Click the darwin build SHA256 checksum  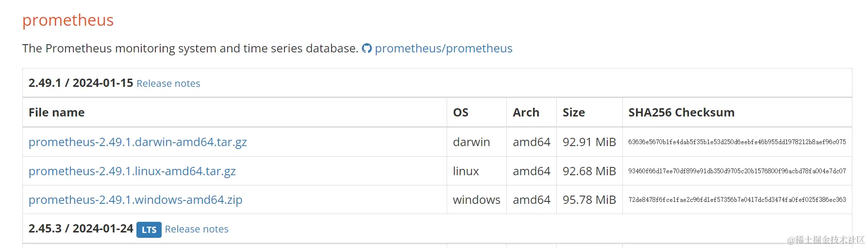click(736, 142)
